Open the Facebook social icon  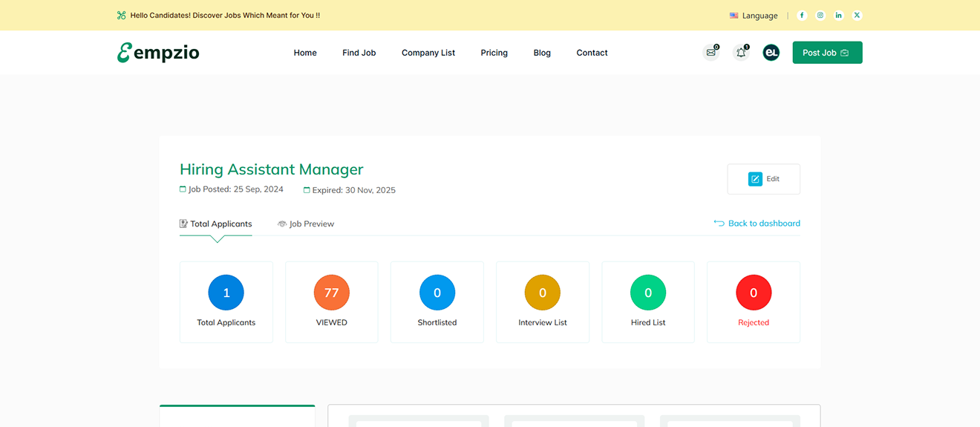click(802, 15)
